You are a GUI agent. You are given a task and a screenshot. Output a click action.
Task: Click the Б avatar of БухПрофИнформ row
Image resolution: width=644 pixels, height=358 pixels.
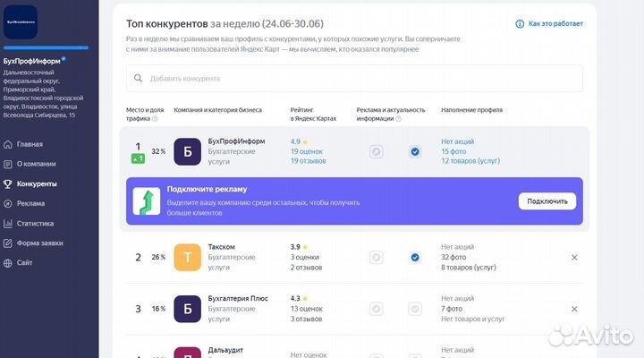187,151
